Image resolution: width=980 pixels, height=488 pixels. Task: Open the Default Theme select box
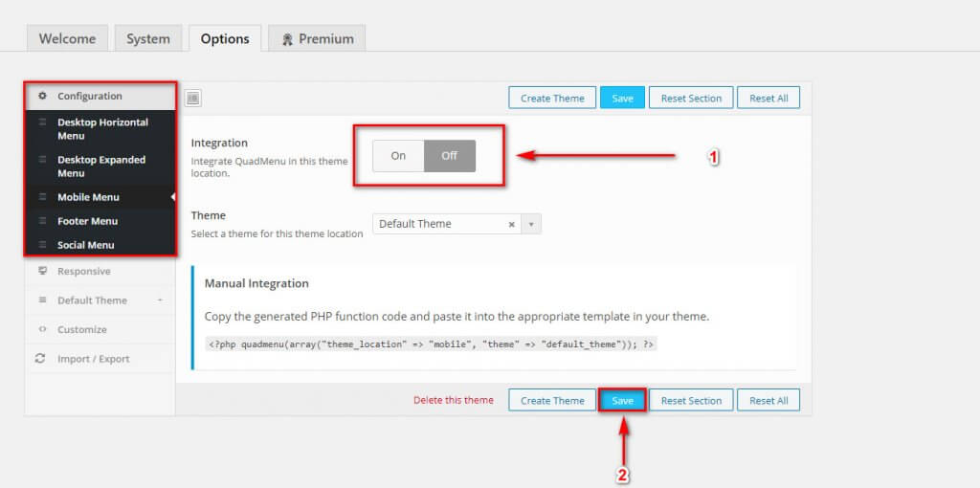457,224
